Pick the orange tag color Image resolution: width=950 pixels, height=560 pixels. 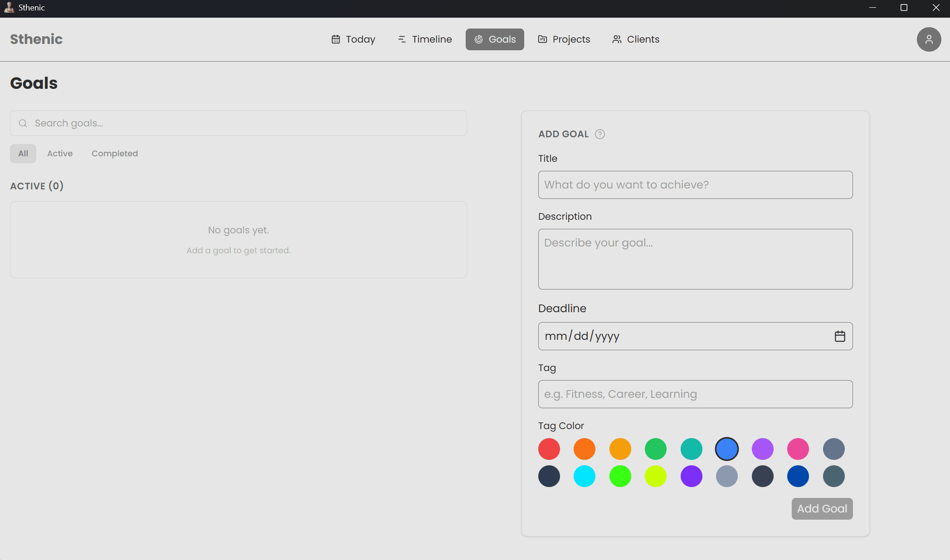point(585,449)
